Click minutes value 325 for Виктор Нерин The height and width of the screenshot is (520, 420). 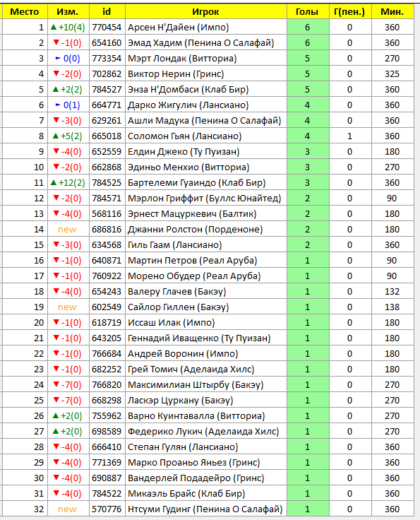[x=392, y=74]
